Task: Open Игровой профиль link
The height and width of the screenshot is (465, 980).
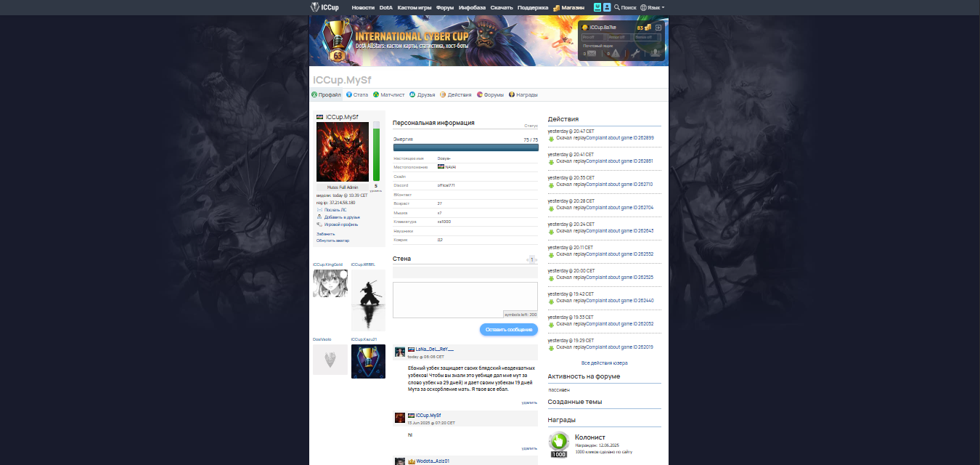Action: pyautogui.click(x=341, y=225)
